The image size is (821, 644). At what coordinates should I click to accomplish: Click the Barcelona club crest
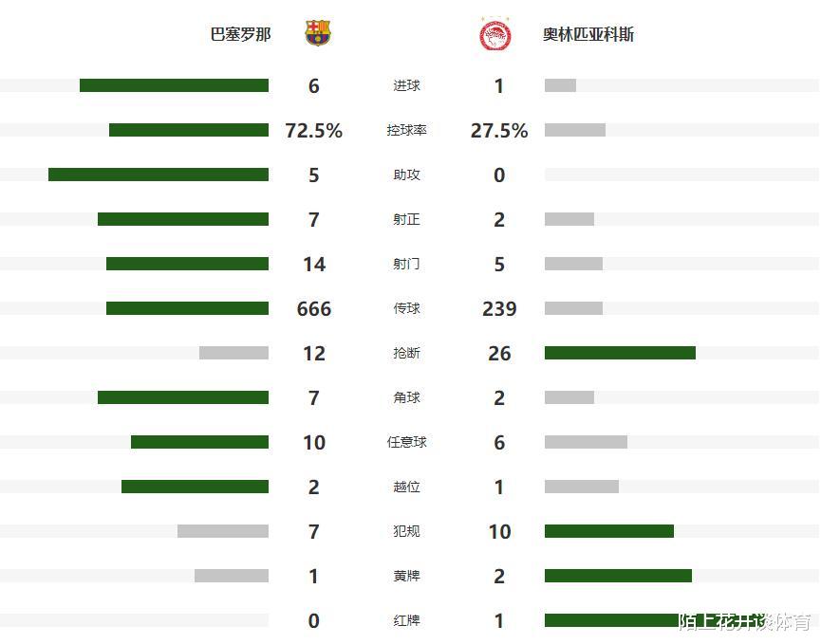point(318,33)
